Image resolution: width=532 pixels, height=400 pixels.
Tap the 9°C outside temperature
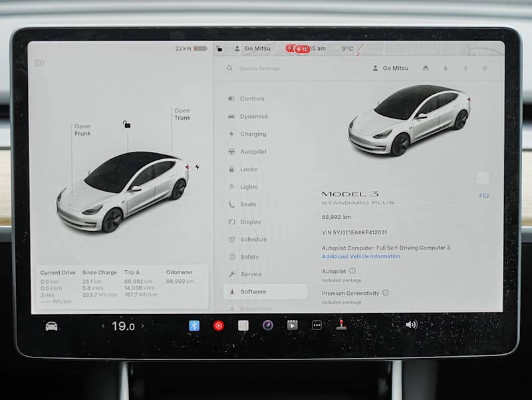(347, 49)
